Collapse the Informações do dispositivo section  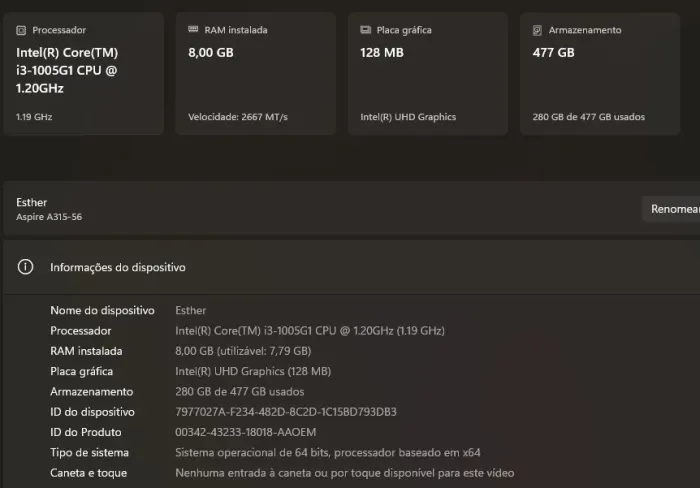352,267
